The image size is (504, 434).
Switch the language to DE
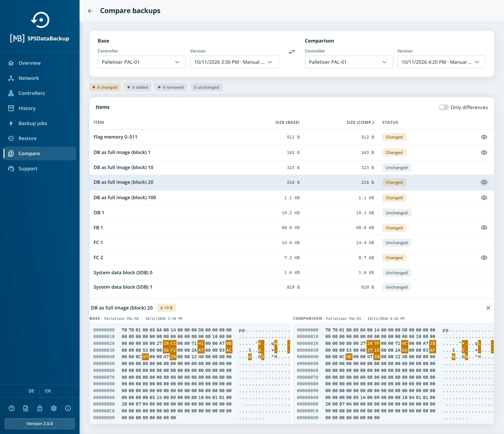(31, 391)
